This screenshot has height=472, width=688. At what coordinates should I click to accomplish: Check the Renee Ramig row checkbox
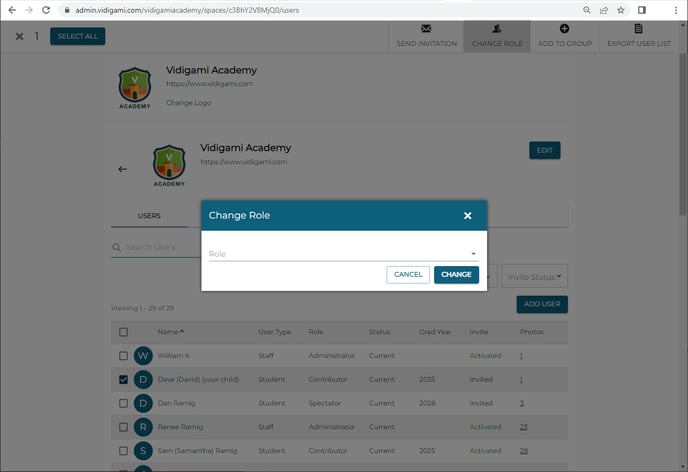point(123,427)
